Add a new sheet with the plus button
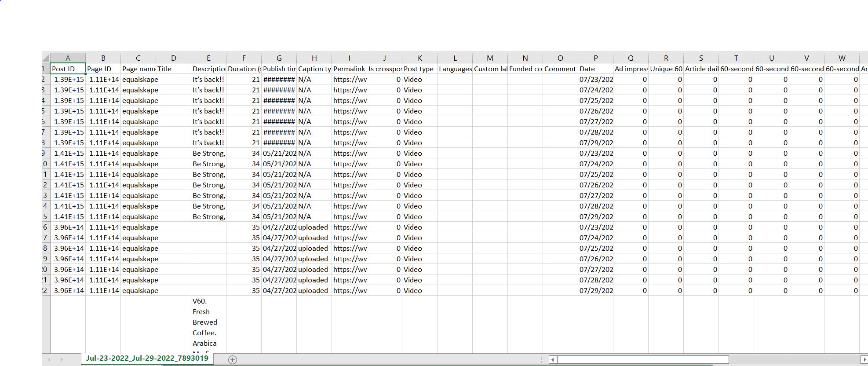 [233, 360]
